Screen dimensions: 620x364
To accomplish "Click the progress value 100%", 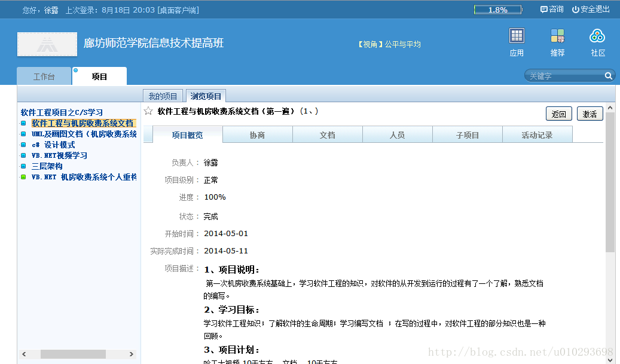I will (x=215, y=197).
